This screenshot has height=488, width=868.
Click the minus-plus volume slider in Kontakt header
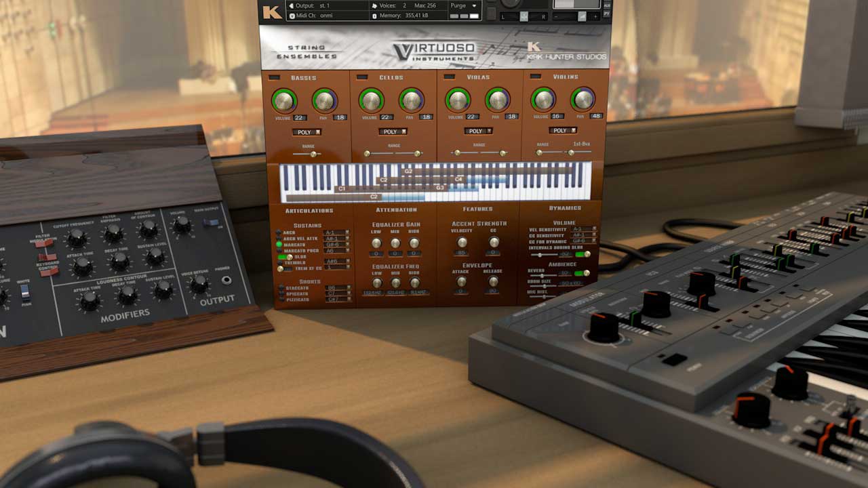pos(576,16)
